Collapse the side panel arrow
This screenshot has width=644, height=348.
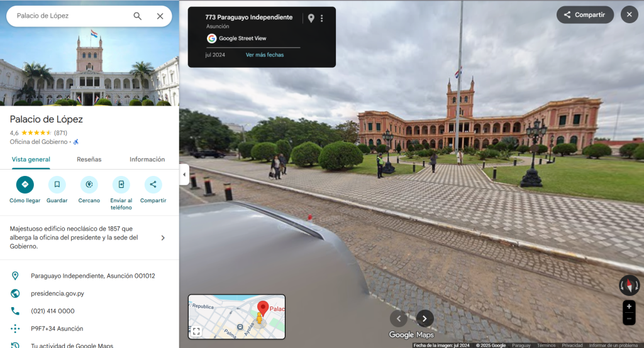pyautogui.click(x=184, y=175)
